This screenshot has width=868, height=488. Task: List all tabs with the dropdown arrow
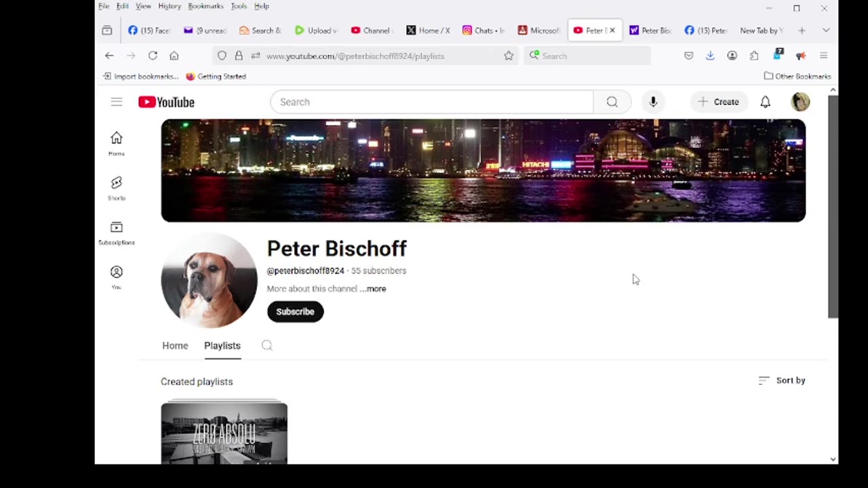(825, 30)
